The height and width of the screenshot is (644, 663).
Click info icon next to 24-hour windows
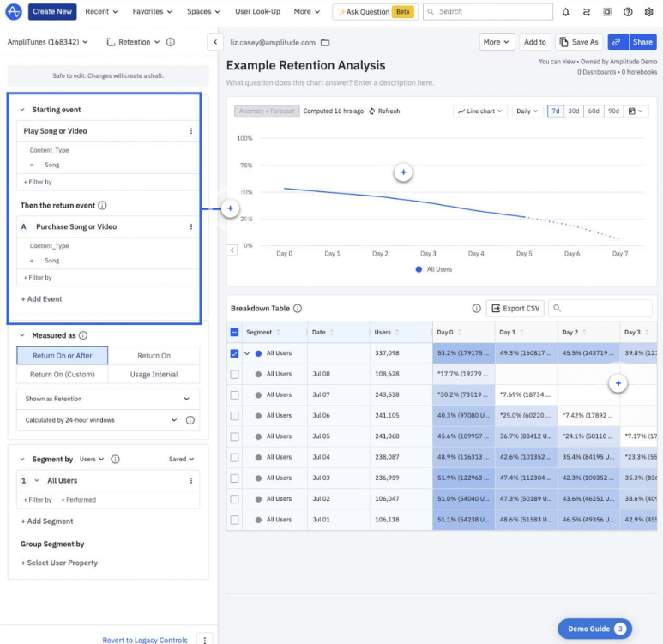(190, 420)
